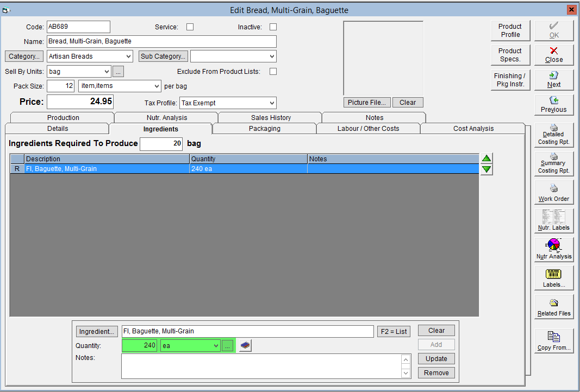The width and height of the screenshot is (580, 392).
Task: Switch to the Production tab
Action: click(x=63, y=117)
